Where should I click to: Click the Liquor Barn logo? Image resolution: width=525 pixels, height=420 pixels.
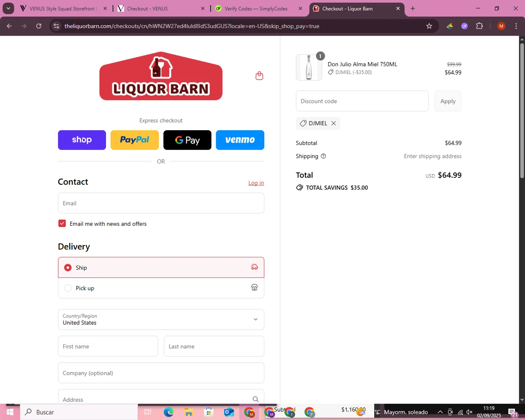click(161, 76)
